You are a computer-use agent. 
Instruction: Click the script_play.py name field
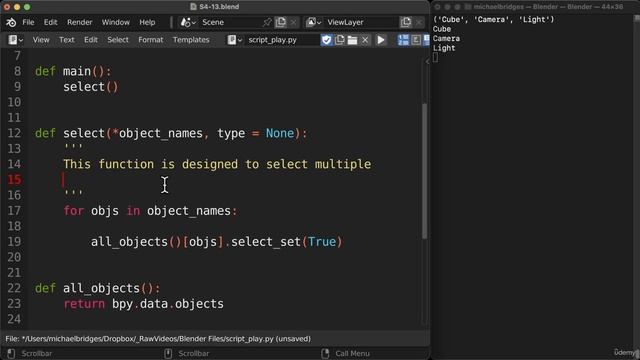tap(282, 40)
